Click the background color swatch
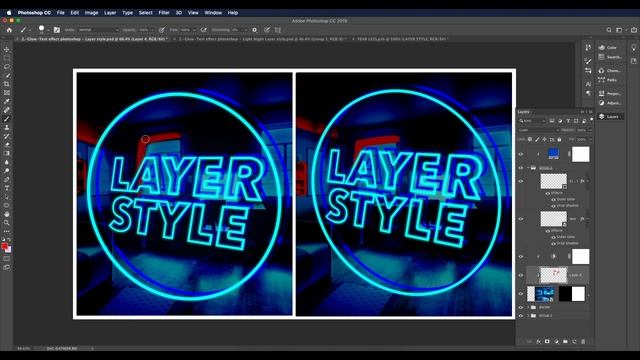The width and height of the screenshot is (640, 360). pos(9,250)
